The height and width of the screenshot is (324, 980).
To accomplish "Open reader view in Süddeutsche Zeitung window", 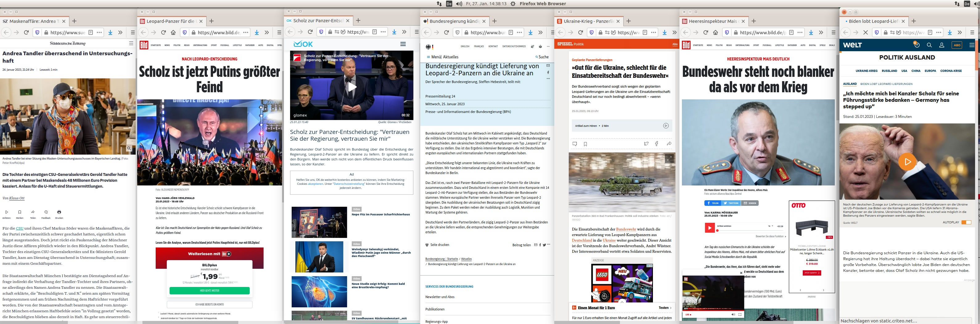I will click(91, 32).
